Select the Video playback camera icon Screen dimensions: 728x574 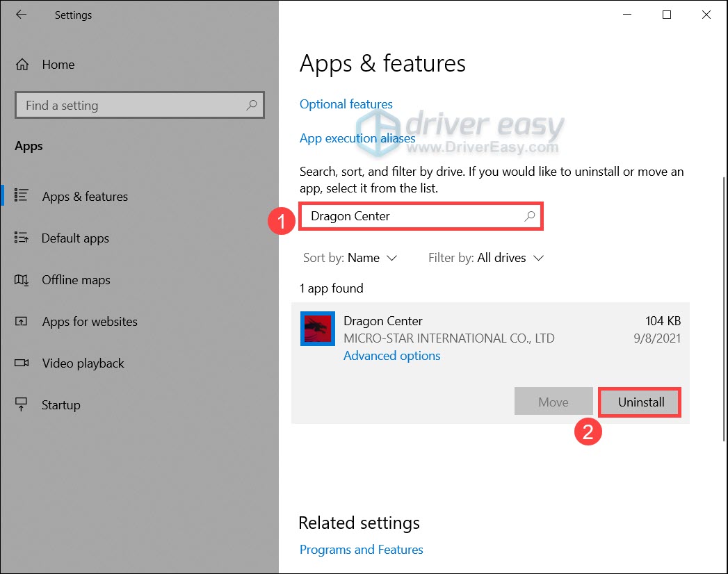(22, 363)
